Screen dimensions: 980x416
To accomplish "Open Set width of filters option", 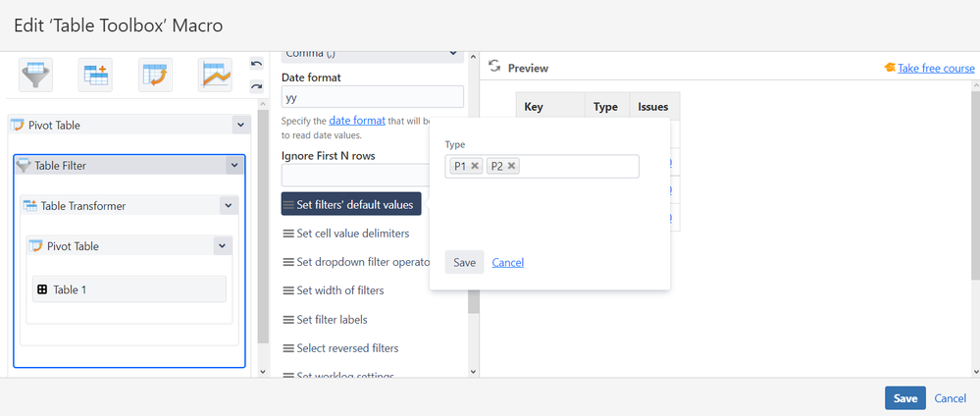I will 334,290.
